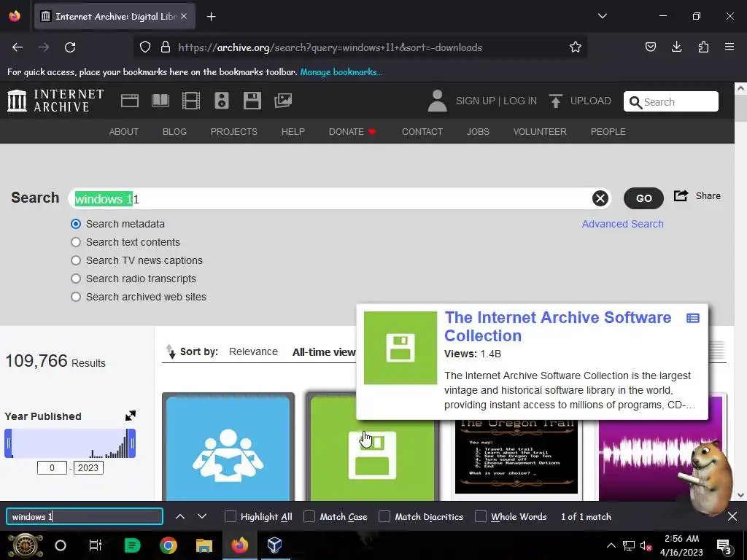This screenshot has width=747, height=560.
Task: Select Search metadata radio option
Action: click(x=76, y=224)
